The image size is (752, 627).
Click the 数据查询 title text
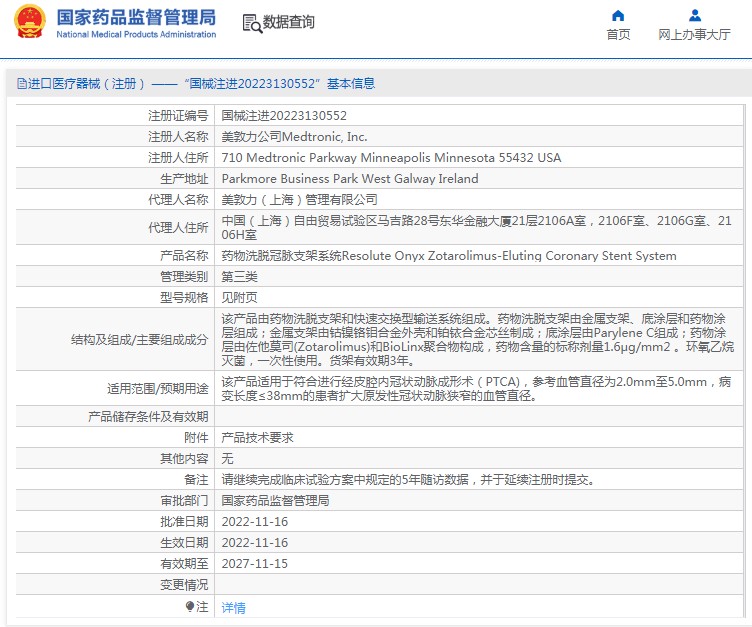point(289,22)
